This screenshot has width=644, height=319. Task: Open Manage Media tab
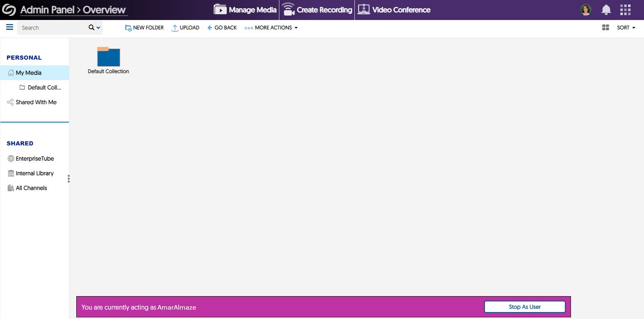pos(245,10)
